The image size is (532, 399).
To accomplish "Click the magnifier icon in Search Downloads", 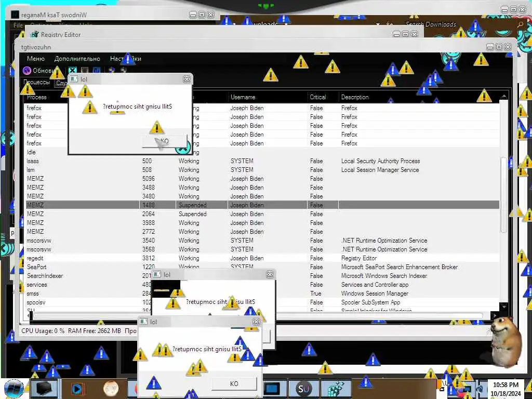I will tap(520, 24).
